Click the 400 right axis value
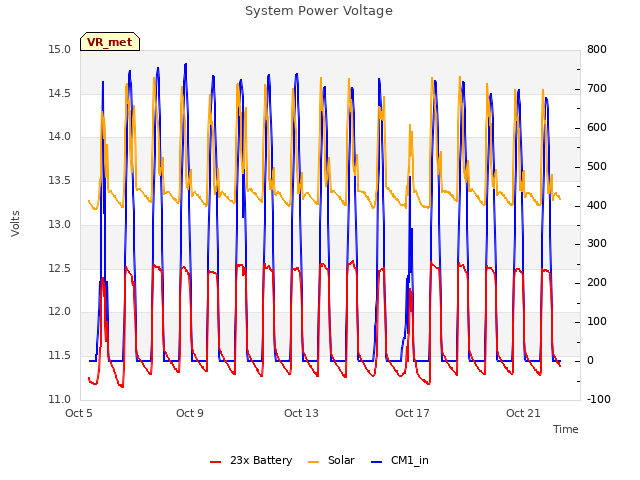The image size is (640, 480). click(597, 206)
